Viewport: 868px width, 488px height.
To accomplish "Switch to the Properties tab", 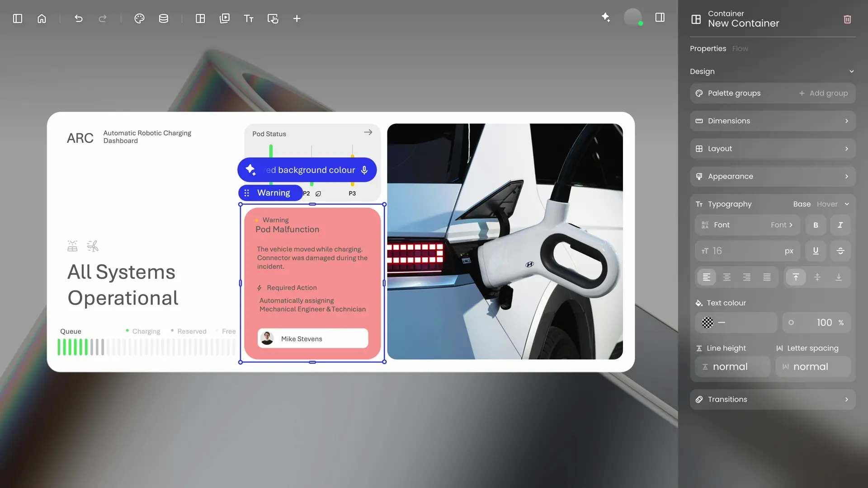I will (x=708, y=48).
